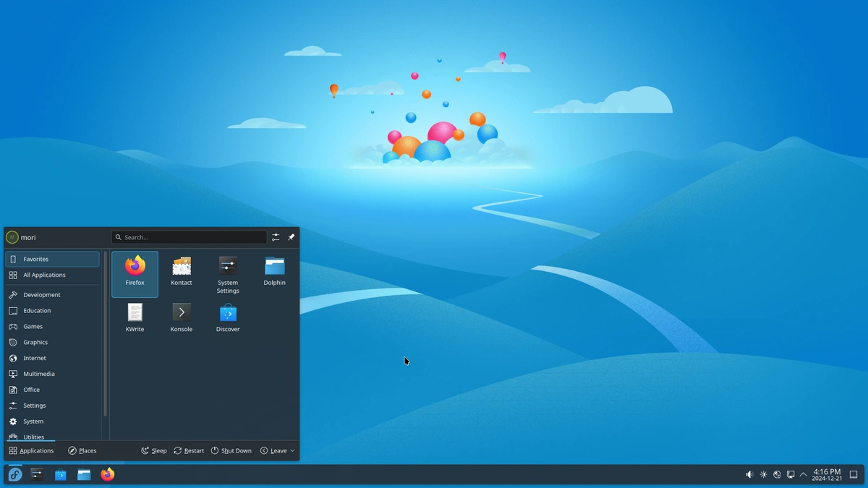Launch KWrite text editor
The image size is (868, 488).
point(135,318)
